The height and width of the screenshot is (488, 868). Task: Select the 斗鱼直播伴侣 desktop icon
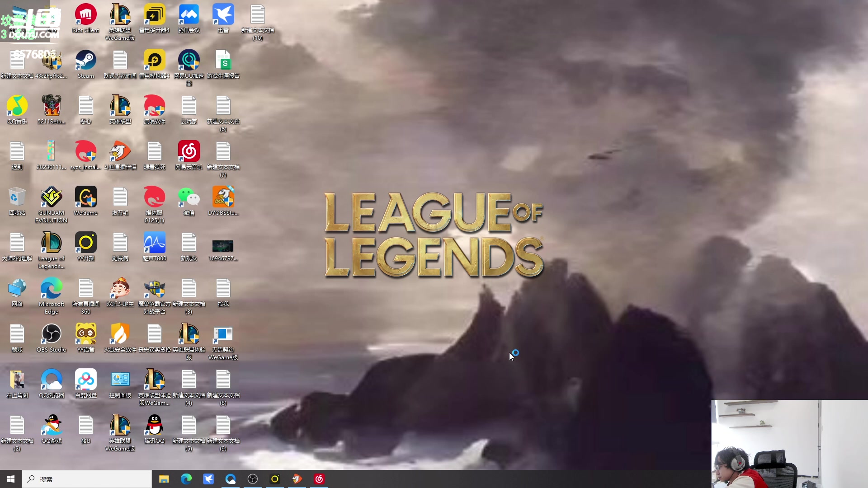[120, 156]
